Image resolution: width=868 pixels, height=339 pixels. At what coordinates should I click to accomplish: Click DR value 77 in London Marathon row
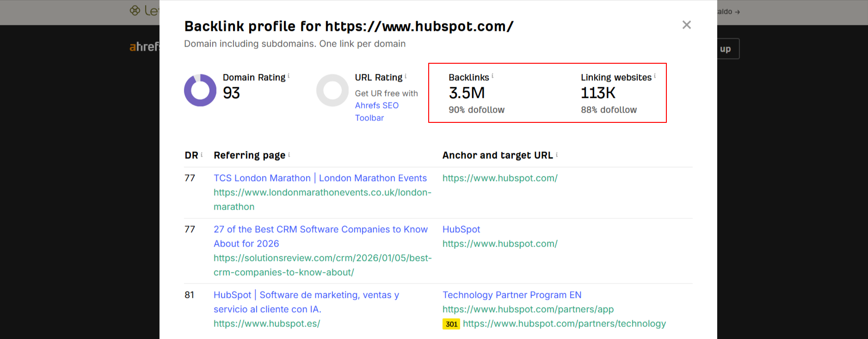(x=190, y=178)
